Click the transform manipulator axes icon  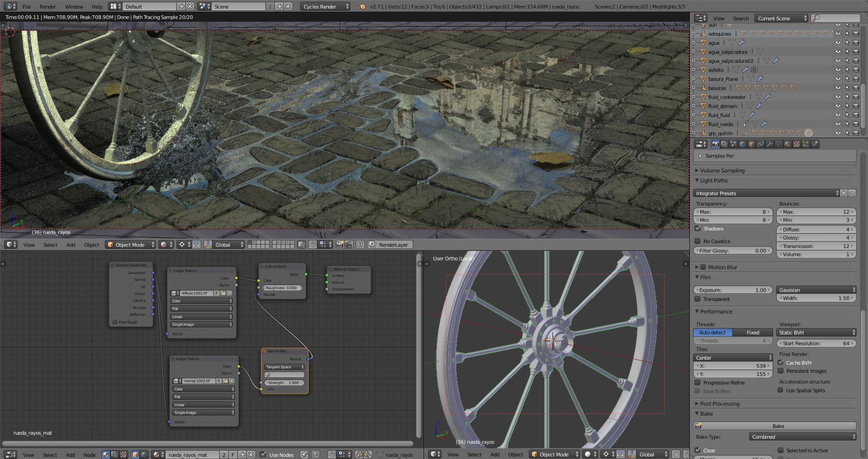coord(208,245)
